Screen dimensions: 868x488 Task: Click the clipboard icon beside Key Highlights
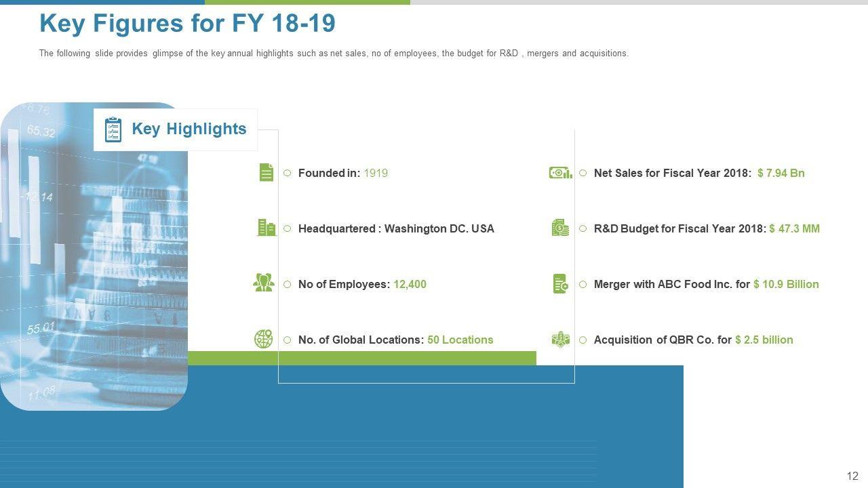113,129
